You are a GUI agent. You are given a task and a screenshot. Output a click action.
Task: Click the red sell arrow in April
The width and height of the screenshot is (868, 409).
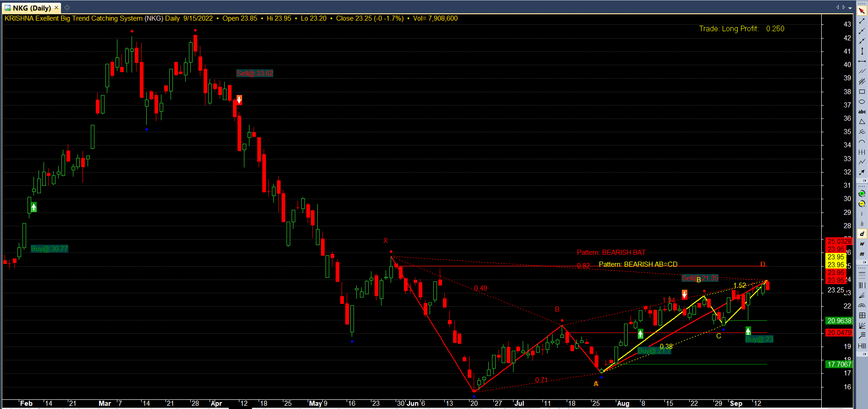[239, 100]
